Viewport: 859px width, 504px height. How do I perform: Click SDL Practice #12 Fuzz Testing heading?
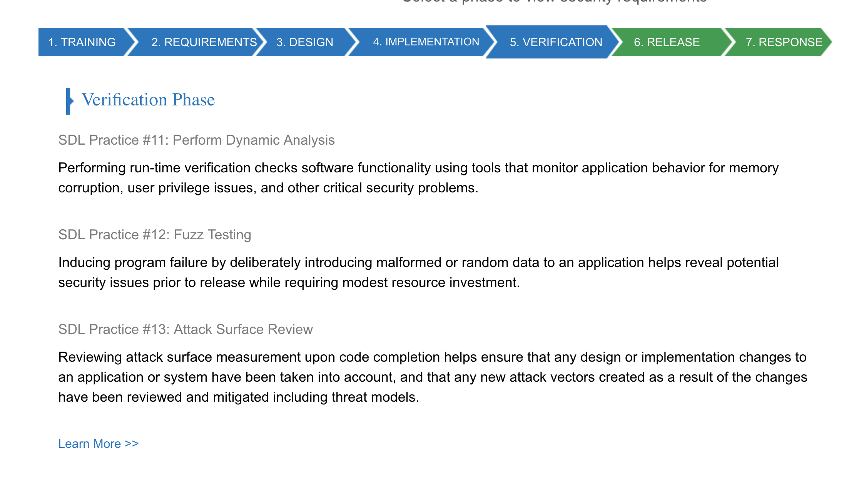[x=154, y=235]
